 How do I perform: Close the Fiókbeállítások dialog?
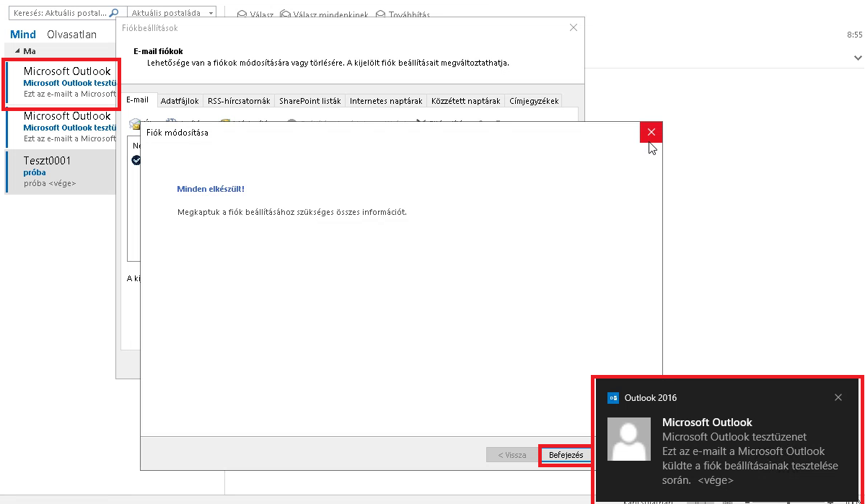(573, 27)
